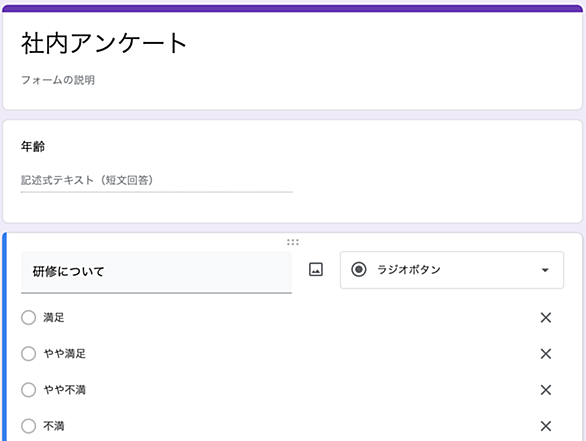This screenshot has height=441, width=586.
Task: Click the 研修について question title field
Action: [156, 272]
